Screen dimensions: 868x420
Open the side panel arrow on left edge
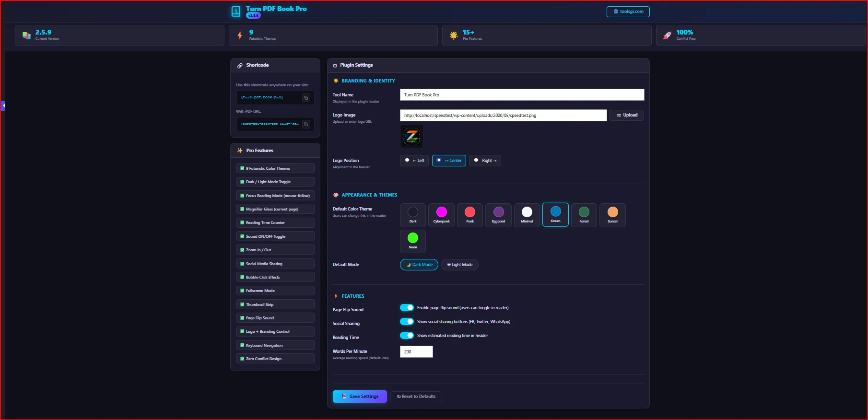(x=3, y=105)
